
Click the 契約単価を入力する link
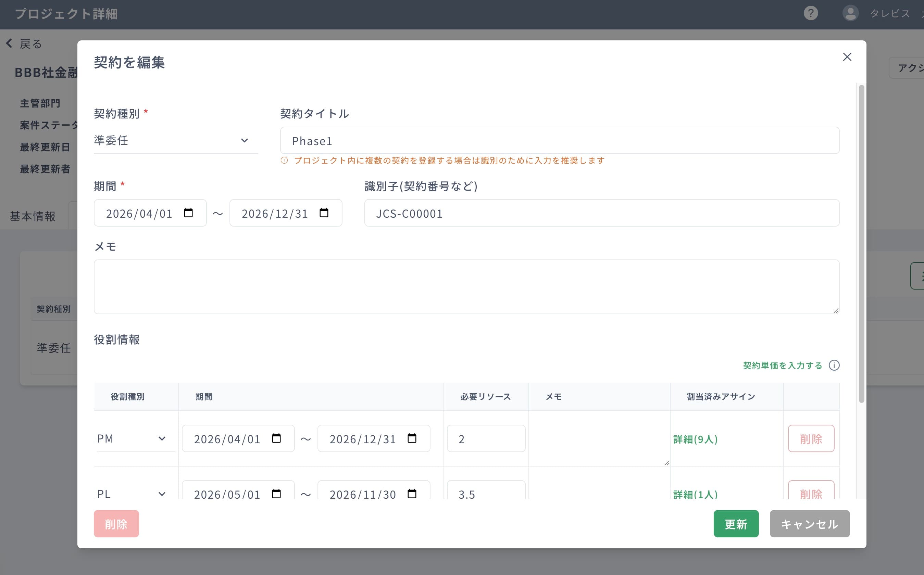(x=782, y=365)
